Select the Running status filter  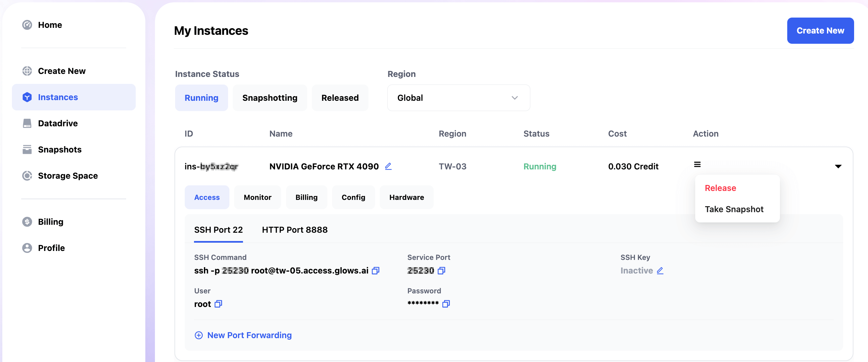(201, 98)
